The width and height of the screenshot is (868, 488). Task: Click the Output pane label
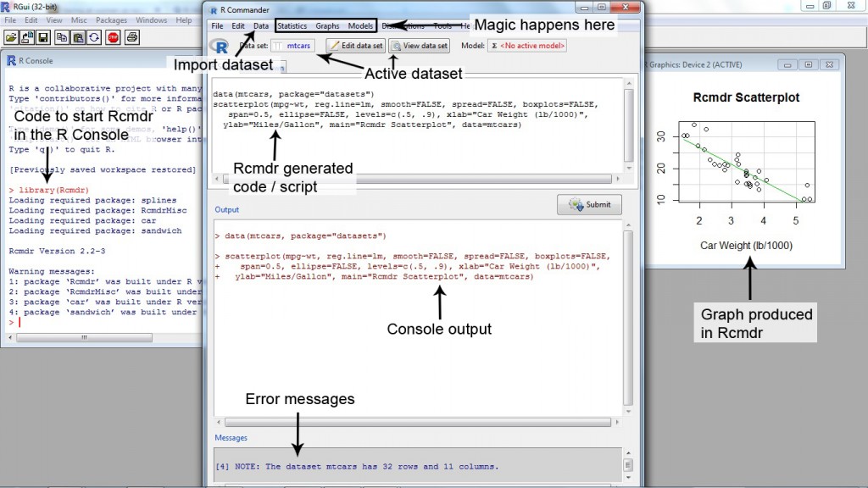click(x=227, y=210)
